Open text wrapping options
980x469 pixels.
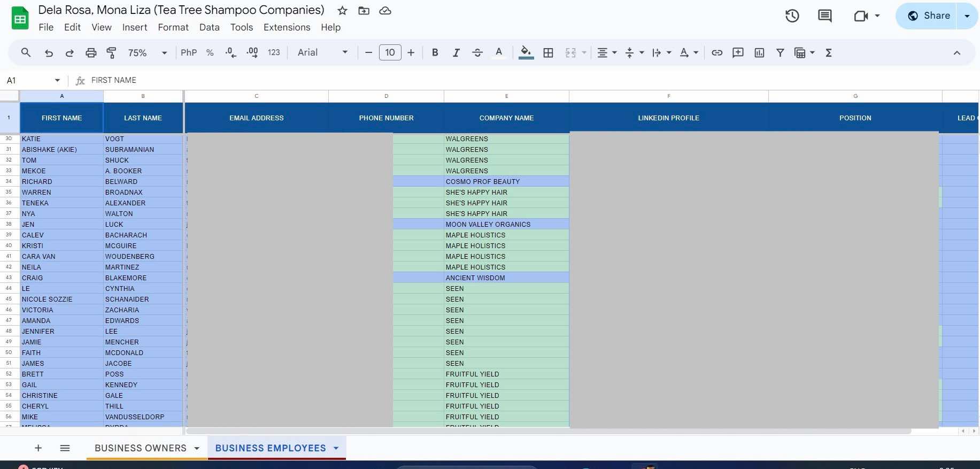pos(661,52)
